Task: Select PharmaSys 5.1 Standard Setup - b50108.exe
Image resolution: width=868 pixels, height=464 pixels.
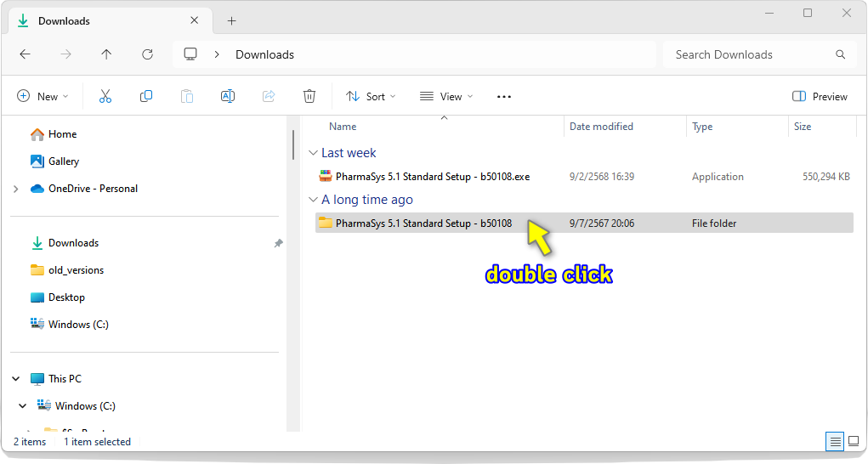Action: (x=433, y=177)
